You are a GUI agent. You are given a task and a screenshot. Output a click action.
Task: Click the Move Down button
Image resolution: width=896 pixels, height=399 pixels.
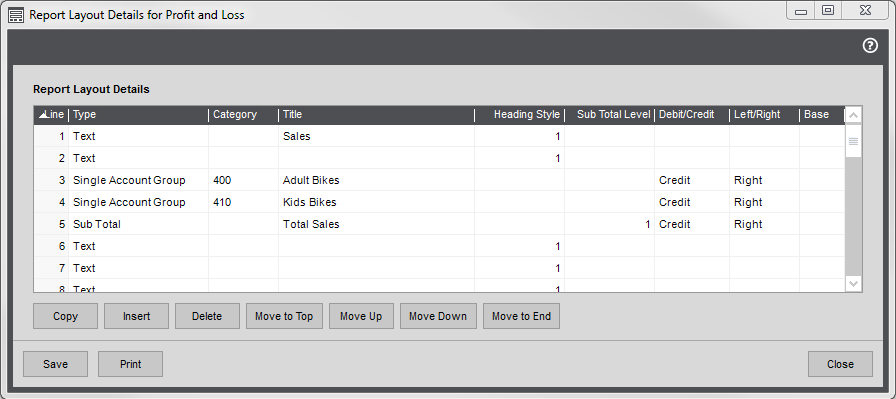[438, 316]
